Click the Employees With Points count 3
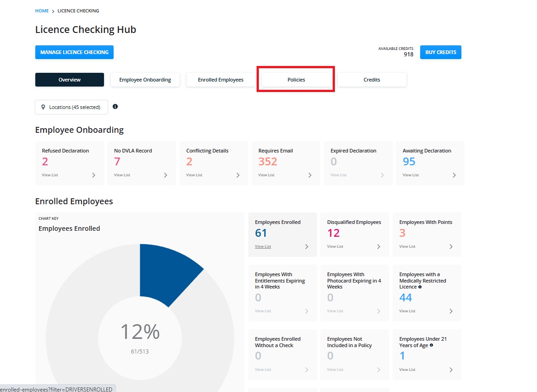This screenshot has height=392, width=537. click(x=402, y=233)
